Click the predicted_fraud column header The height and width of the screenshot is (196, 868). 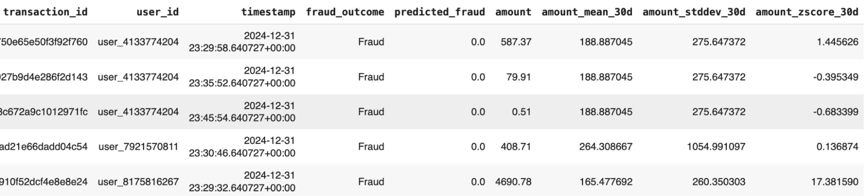[439, 12]
